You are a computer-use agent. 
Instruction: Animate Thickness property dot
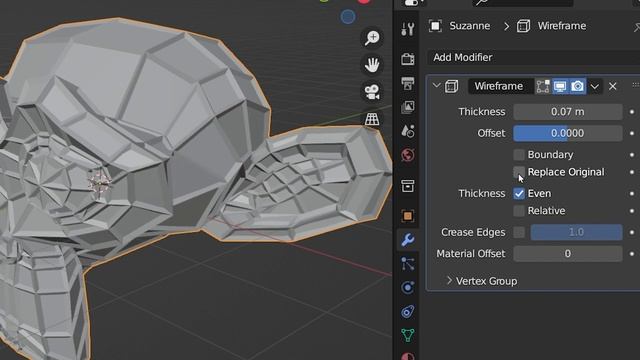click(x=632, y=112)
